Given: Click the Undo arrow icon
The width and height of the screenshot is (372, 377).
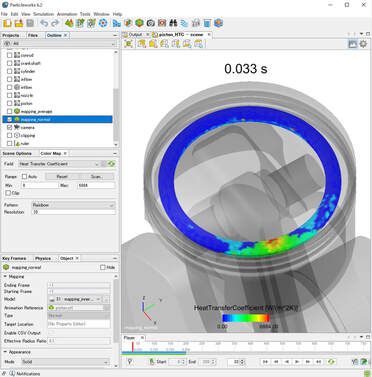Looking at the screenshot, I should tap(44, 23).
